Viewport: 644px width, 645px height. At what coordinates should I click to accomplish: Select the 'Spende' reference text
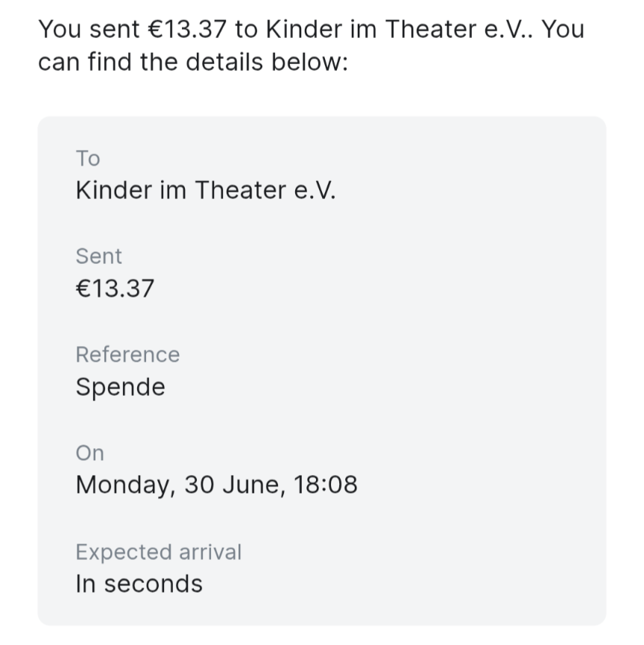pos(120,388)
